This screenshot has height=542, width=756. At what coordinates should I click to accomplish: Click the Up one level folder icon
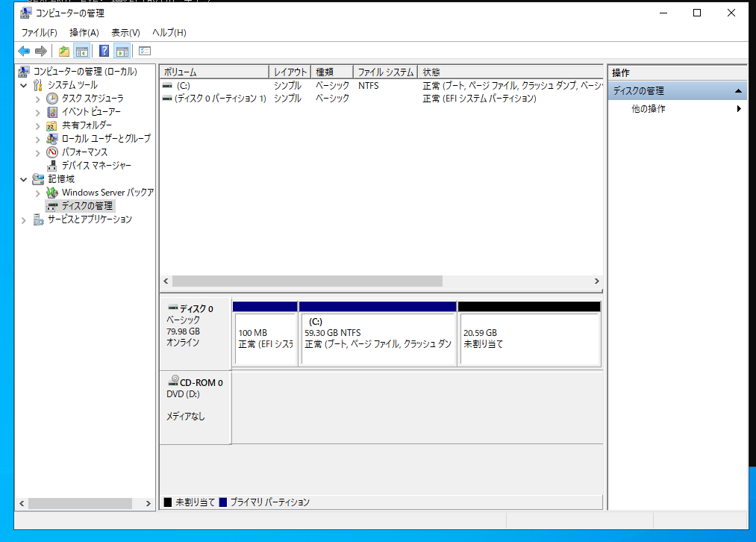click(64, 51)
